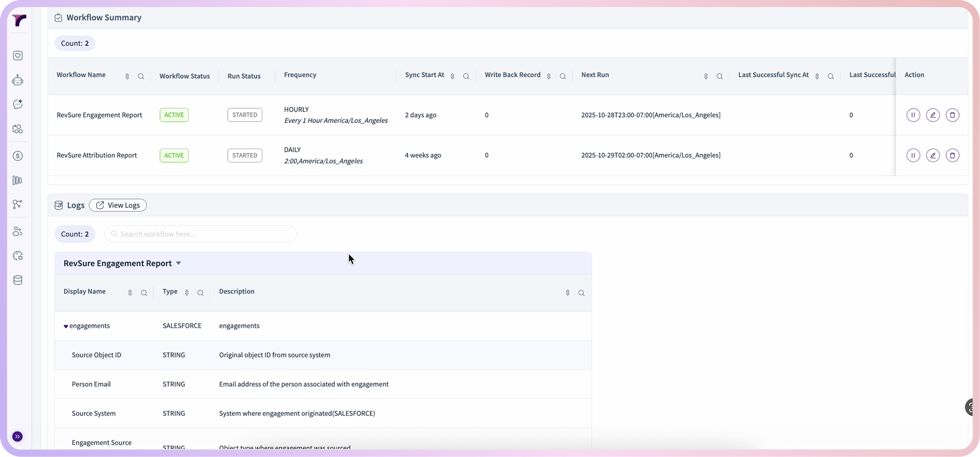Click the HOURLY frequency cell
Viewport: 980px width, 457px height.
336,115
